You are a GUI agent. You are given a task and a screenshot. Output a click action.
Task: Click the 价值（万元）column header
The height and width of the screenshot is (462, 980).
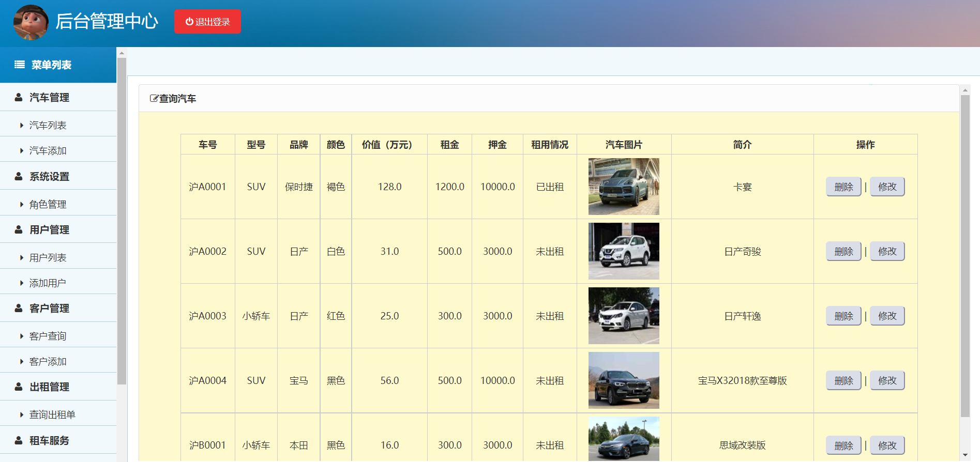[x=389, y=145]
